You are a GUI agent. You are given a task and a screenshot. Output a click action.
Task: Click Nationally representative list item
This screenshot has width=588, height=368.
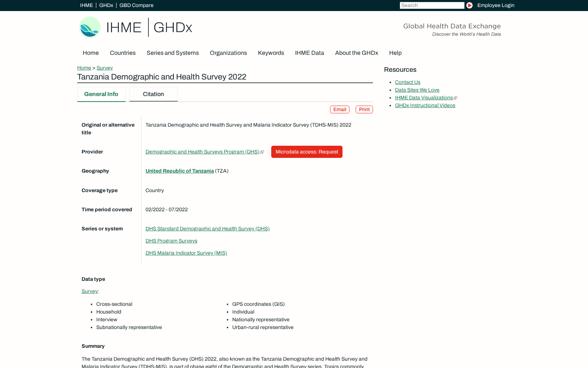(261, 319)
